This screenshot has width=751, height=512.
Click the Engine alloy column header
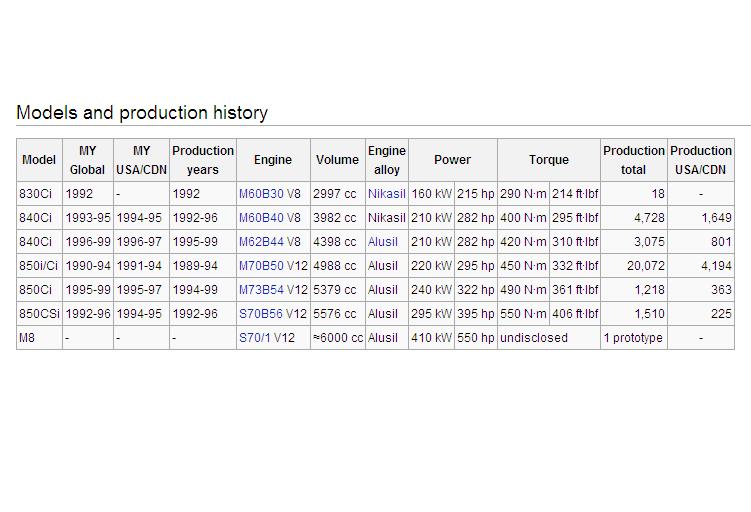tap(386, 160)
